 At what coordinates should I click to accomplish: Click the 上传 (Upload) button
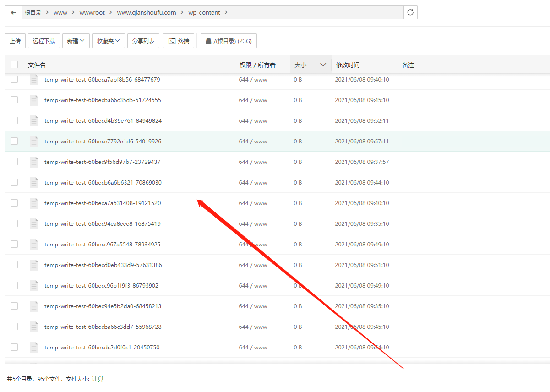[x=15, y=41]
